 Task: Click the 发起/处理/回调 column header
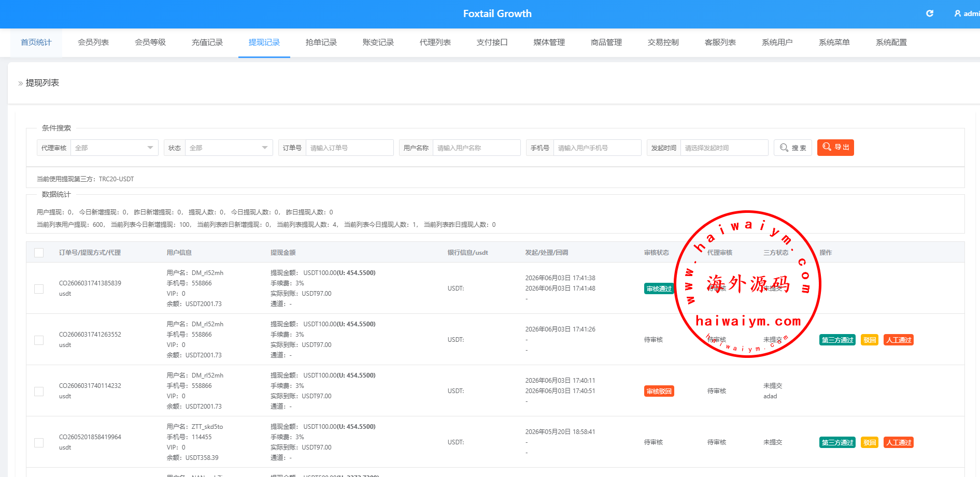(x=547, y=253)
